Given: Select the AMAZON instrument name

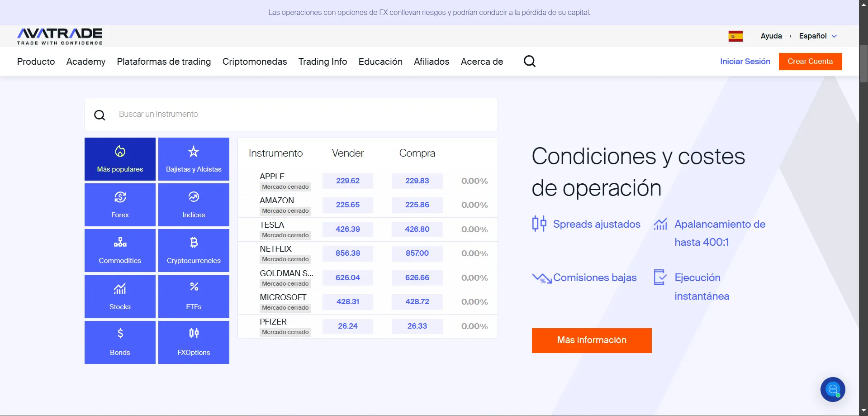Looking at the screenshot, I should click(x=277, y=201).
